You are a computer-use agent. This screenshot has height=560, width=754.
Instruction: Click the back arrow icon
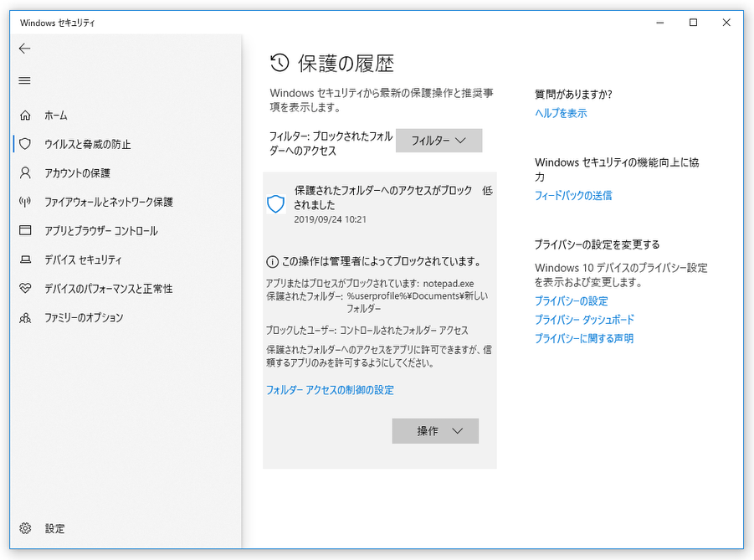coord(24,48)
